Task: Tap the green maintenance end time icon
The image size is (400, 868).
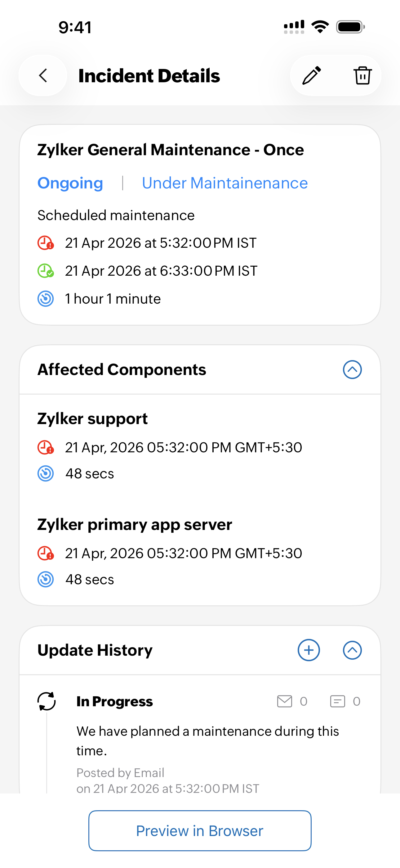Action: coord(46,271)
